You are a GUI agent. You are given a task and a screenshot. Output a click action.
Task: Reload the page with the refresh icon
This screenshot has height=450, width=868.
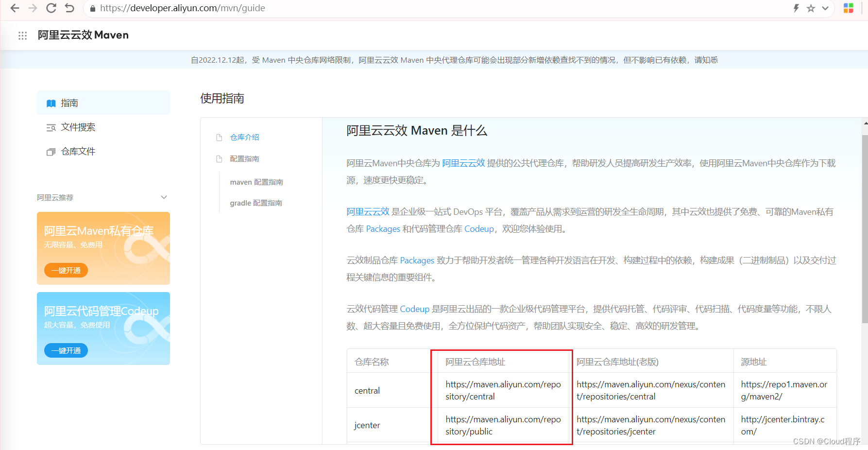(x=51, y=8)
